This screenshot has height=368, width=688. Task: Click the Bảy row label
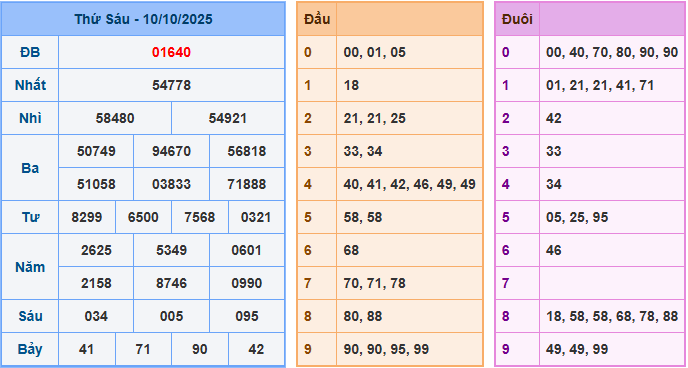(30, 349)
